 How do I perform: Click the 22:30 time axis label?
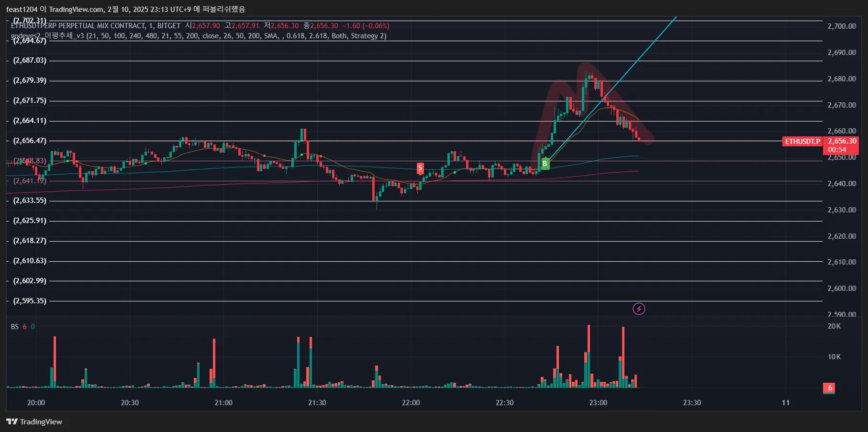505,403
